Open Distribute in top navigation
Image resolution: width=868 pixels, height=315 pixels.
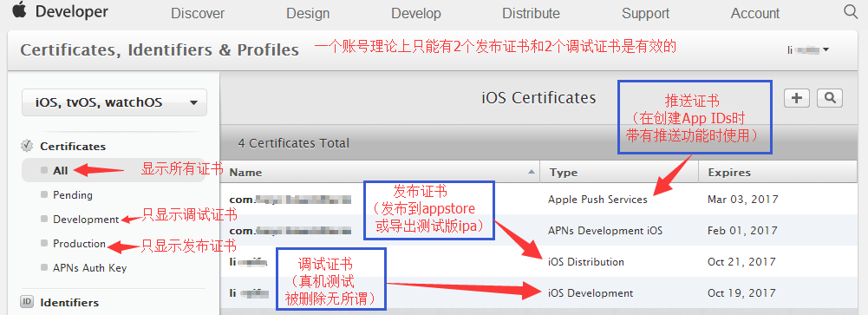[x=531, y=13]
